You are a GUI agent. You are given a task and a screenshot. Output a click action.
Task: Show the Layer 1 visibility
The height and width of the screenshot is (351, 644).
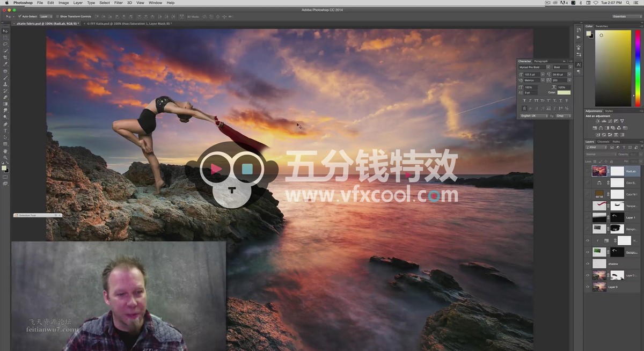pos(588,217)
